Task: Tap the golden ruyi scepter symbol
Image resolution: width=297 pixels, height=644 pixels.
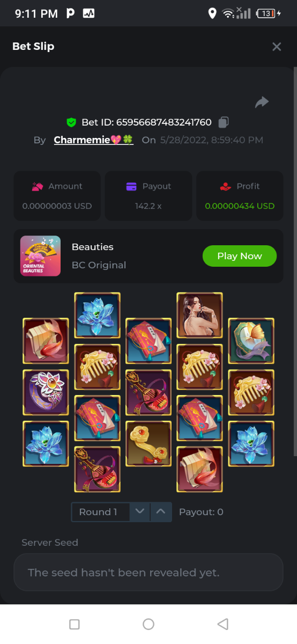Action: point(148,444)
